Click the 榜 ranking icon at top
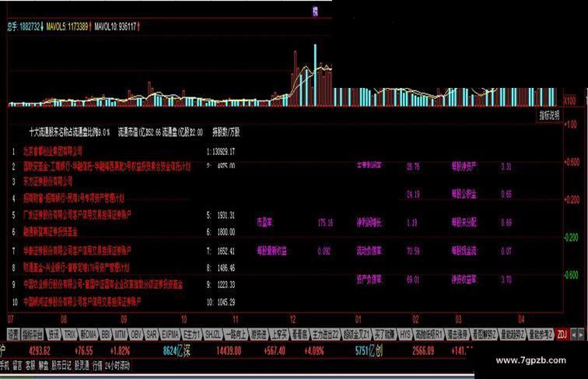 [x=315, y=12]
